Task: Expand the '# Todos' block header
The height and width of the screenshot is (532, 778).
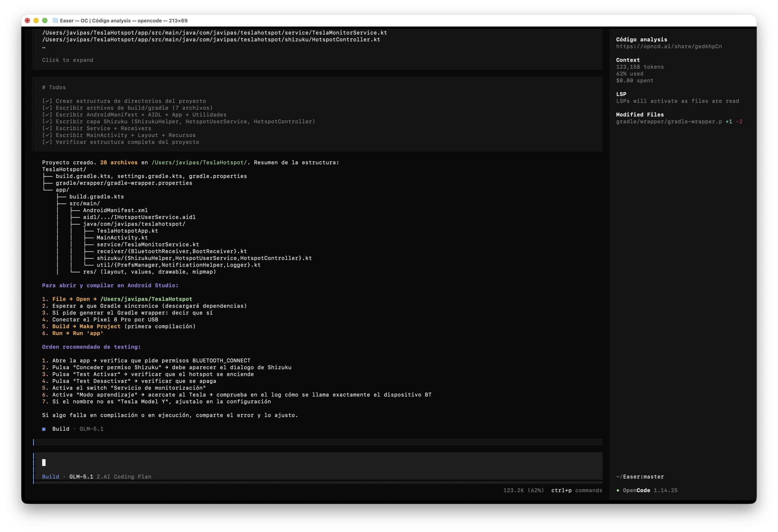Action: pyautogui.click(x=54, y=87)
